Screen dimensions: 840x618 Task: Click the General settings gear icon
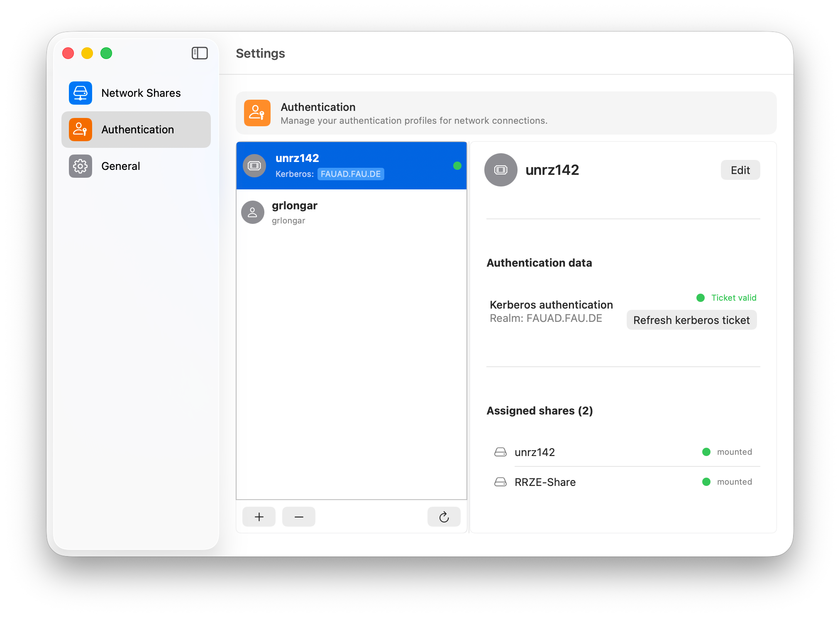80,166
